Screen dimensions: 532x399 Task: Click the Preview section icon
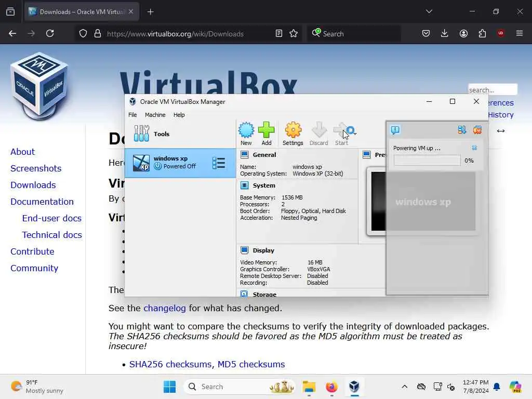pos(366,155)
